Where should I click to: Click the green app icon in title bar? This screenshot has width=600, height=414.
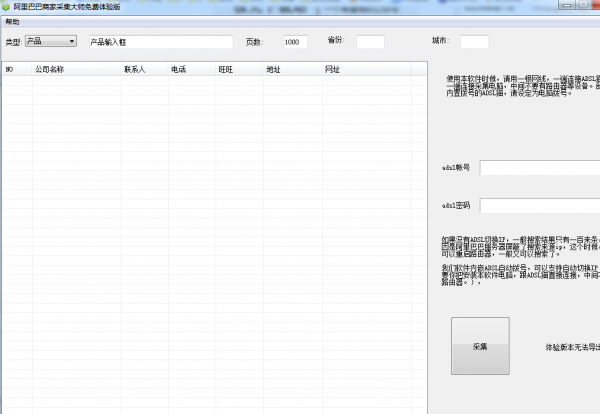point(7,6)
